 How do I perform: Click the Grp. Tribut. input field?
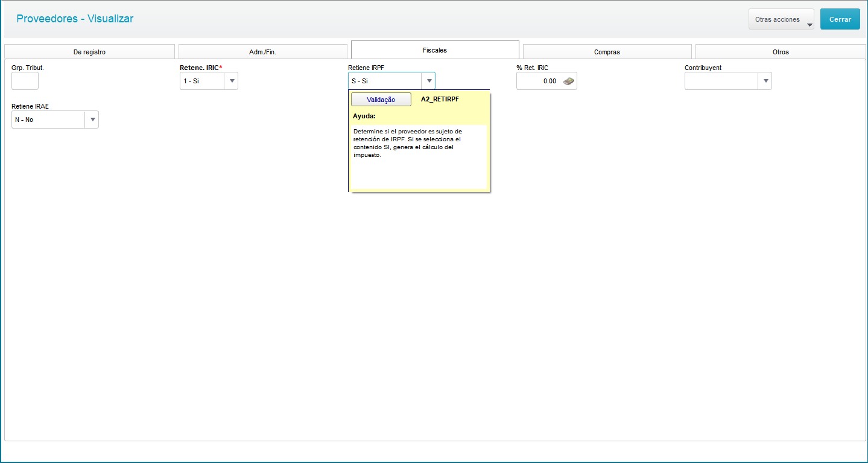25,81
